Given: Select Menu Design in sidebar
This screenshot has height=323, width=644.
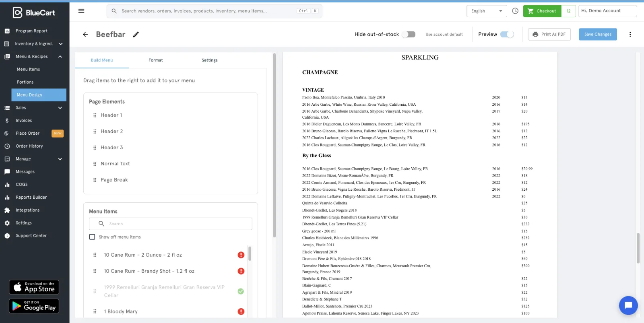Looking at the screenshot, I should click(x=39, y=95).
